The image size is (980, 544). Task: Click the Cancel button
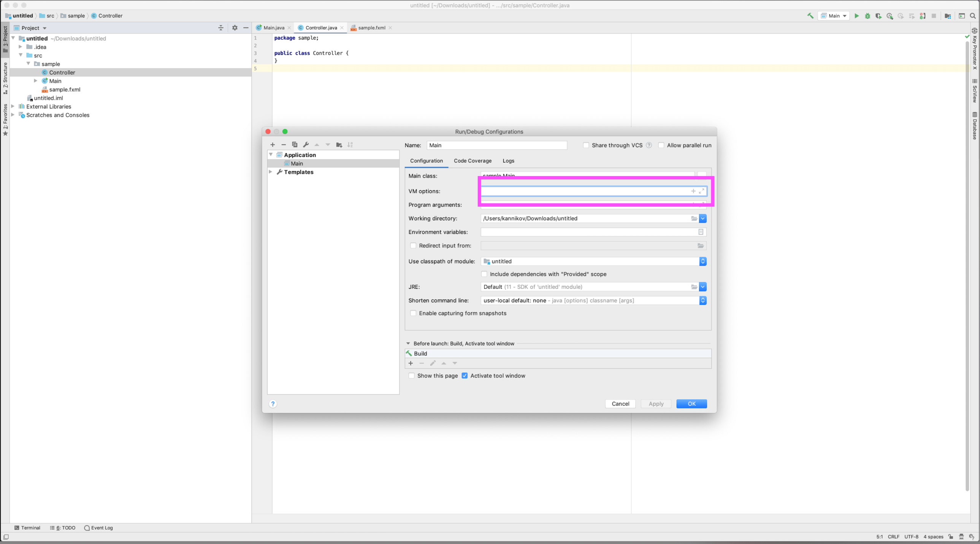pos(620,404)
